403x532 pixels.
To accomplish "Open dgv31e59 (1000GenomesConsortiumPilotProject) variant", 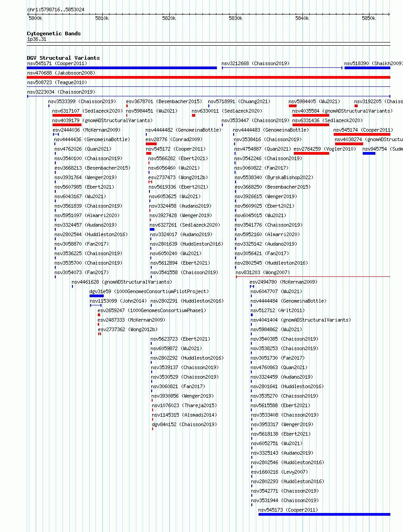I will point(149,291).
